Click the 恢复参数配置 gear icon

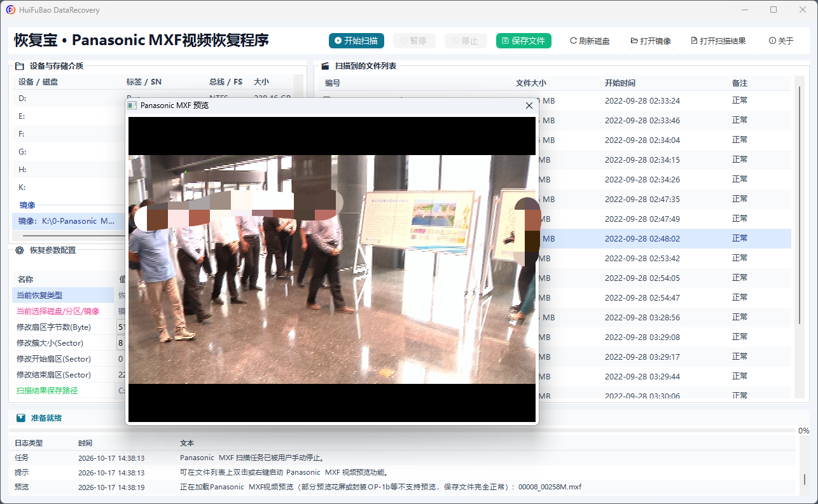coord(20,250)
